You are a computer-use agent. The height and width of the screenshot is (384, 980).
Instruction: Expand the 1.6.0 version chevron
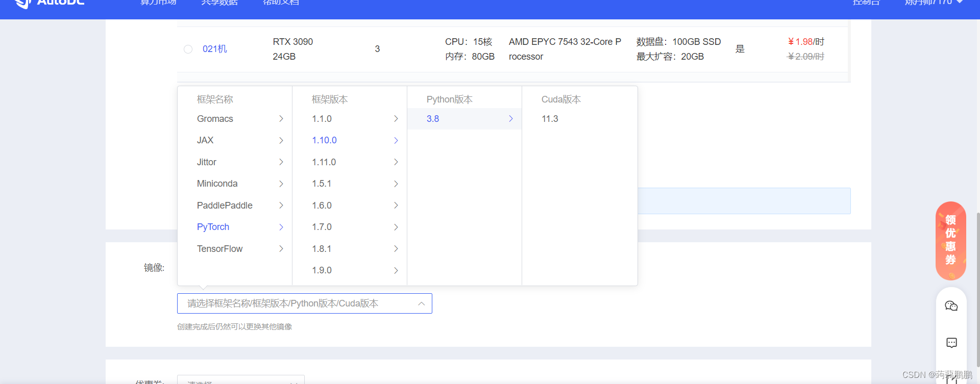(396, 206)
